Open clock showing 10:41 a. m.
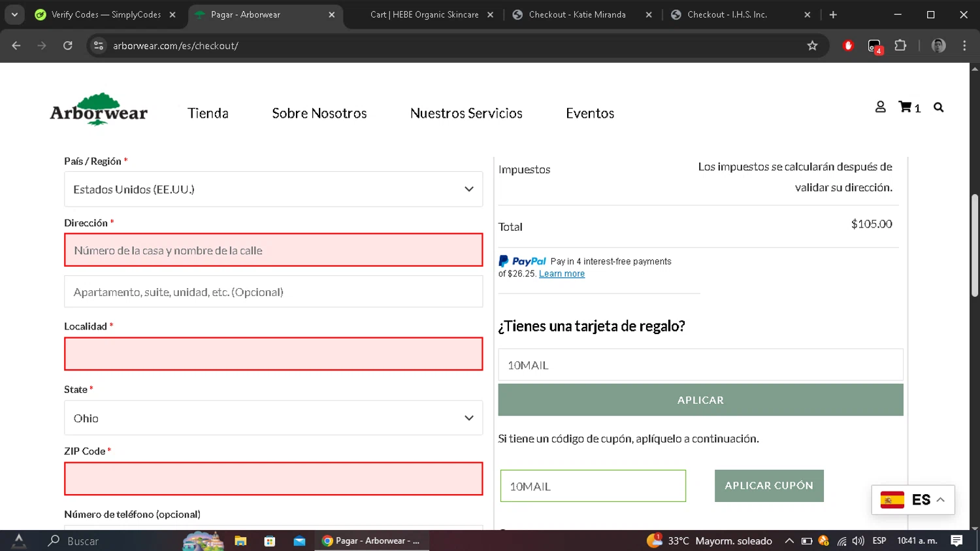Image resolution: width=980 pixels, height=551 pixels. pos(917,541)
